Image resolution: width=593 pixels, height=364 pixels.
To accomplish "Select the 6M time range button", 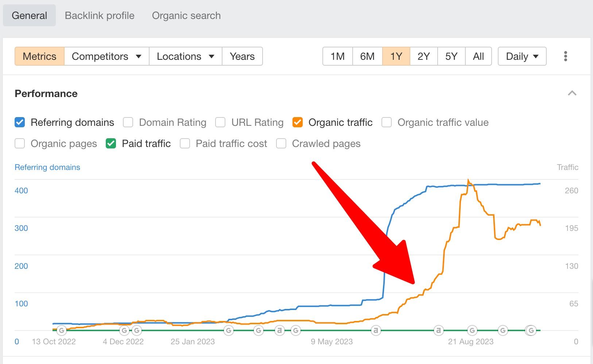I will coord(367,56).
